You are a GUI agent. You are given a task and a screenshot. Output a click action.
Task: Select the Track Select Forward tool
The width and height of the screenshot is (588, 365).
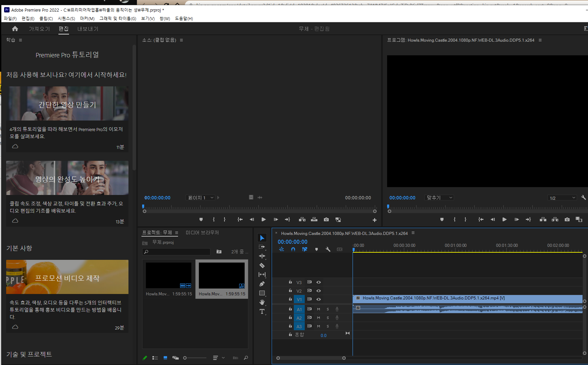click(262, 247)
